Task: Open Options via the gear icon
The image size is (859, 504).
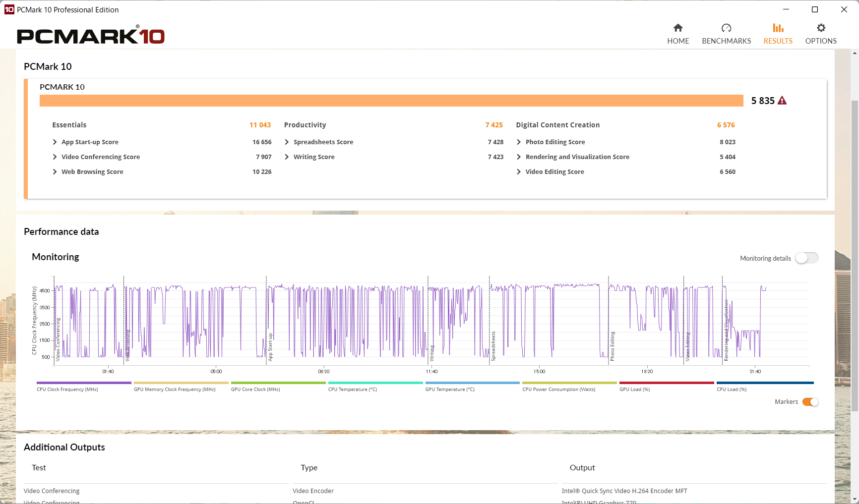Action: click(x=821, y=28)
